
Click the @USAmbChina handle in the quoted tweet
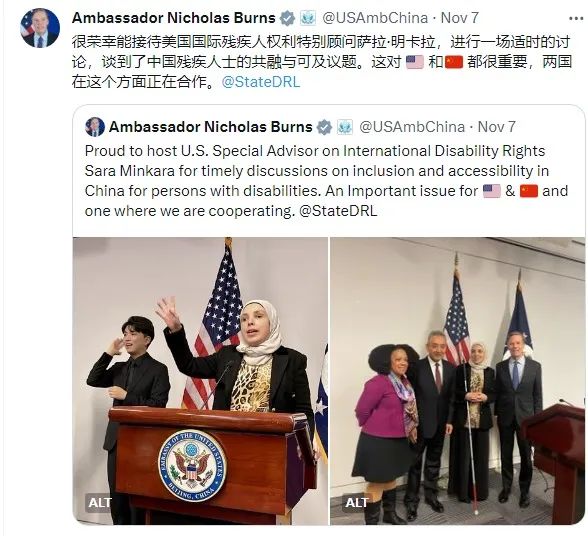point(412,127)
